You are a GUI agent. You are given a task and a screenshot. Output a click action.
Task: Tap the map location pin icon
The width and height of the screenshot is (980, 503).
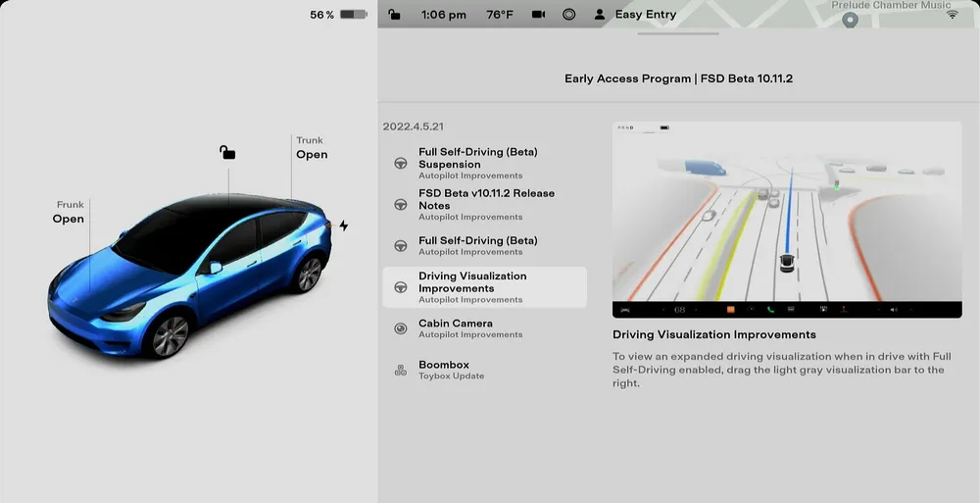click(x=850, y=20)
